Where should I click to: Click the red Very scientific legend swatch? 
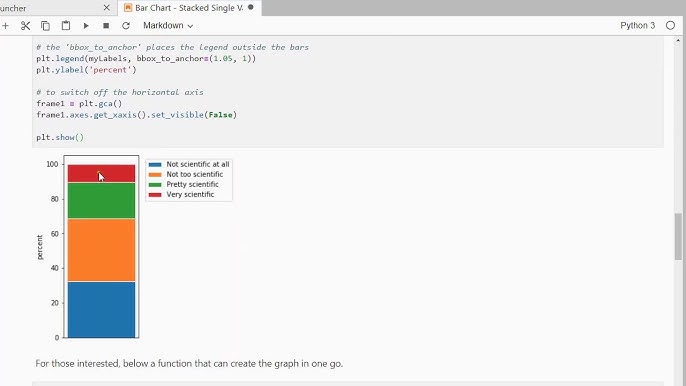click(x=155, y=195)
